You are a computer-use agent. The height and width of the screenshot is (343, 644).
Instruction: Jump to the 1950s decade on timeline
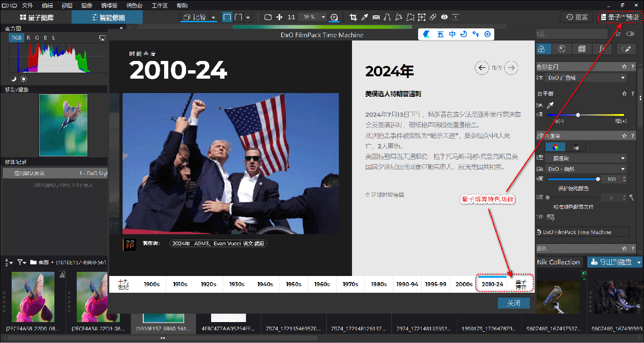[x=293, y=284]
